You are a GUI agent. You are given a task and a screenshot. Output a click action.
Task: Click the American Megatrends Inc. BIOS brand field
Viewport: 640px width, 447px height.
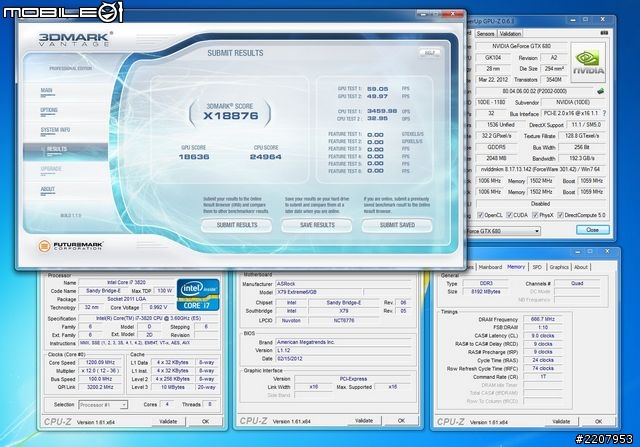343,342
